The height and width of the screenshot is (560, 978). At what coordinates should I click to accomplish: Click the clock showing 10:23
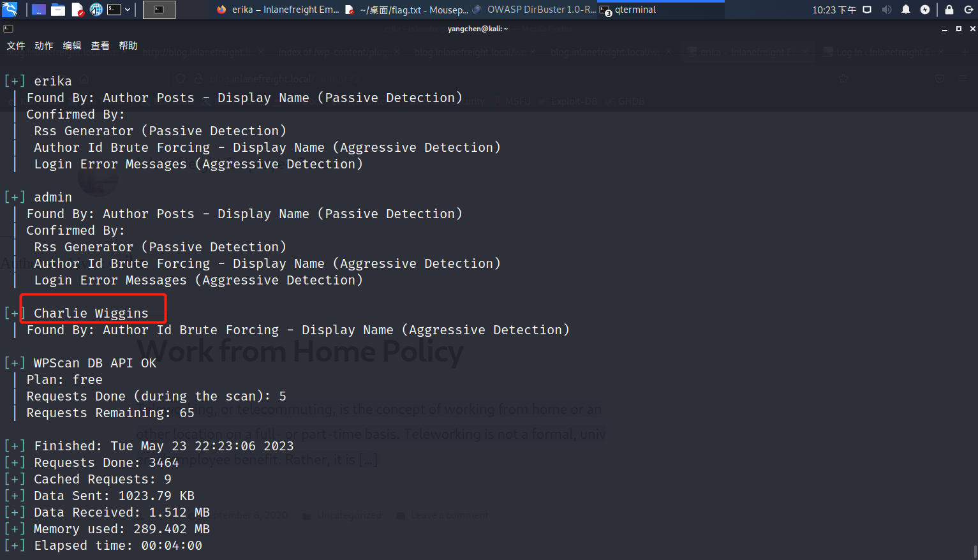tap(834, 10)
